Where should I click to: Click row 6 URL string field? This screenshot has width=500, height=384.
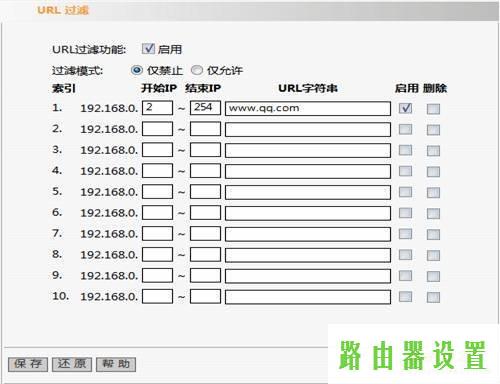(x=308, y=213)
